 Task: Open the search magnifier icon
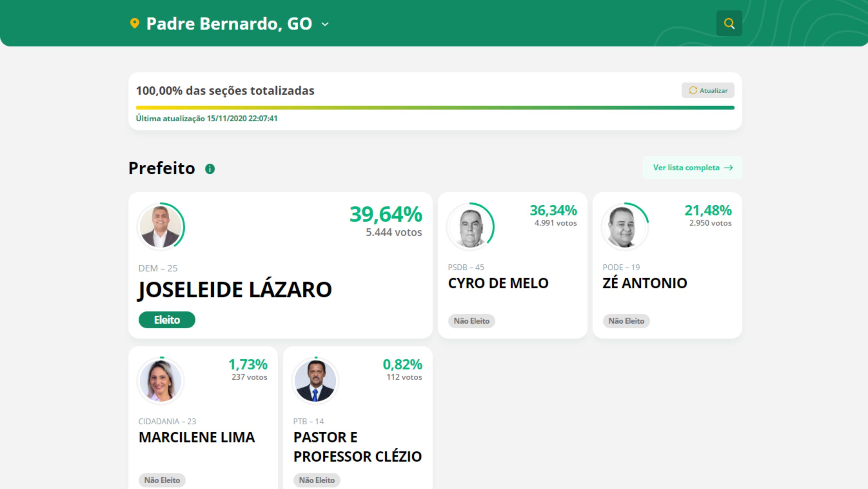click(x=729, y=23)
